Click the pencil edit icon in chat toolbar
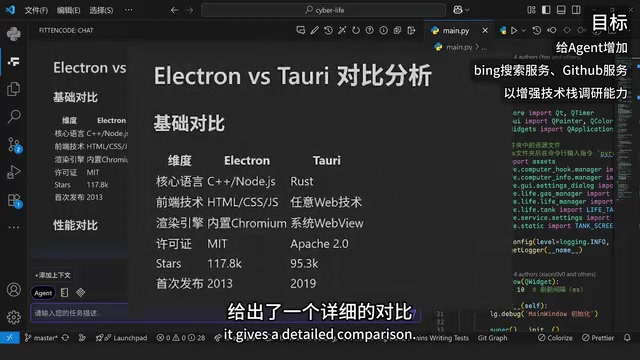Viewport: 640px width, 360px height. point(314,30)
